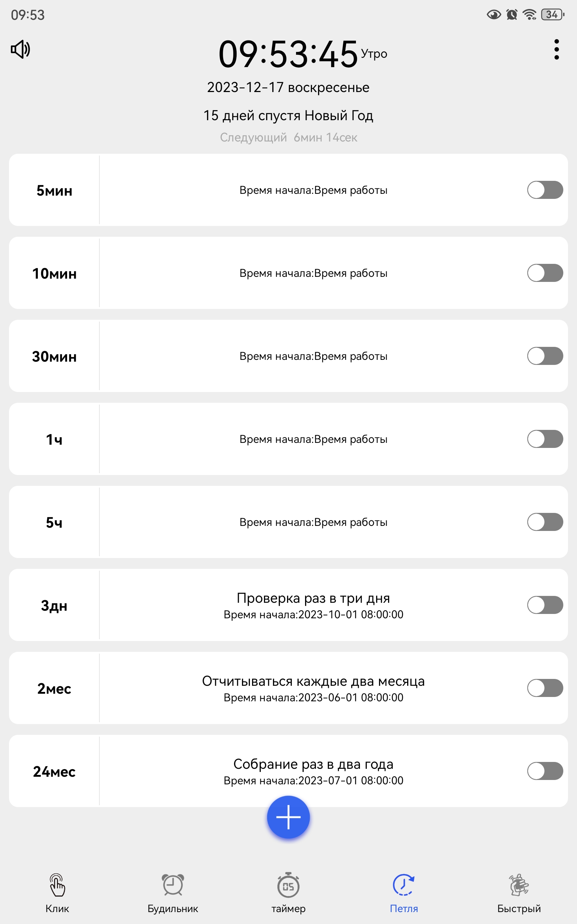Enable the 5мин loop toggle
The height and width of the screenshot is (924, 577).
tap(545, 190)
